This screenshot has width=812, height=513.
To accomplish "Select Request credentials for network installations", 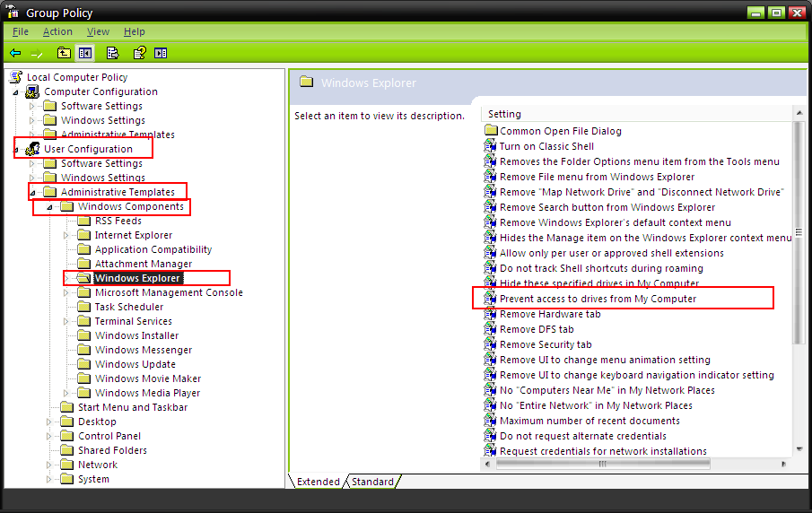I will pyautogui.click(x=603, y=451).
